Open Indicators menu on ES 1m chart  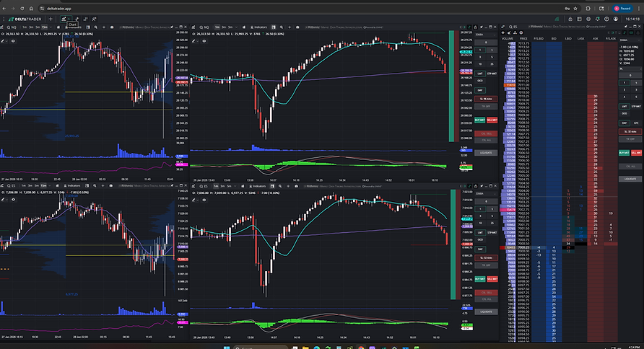click(258, 186)
